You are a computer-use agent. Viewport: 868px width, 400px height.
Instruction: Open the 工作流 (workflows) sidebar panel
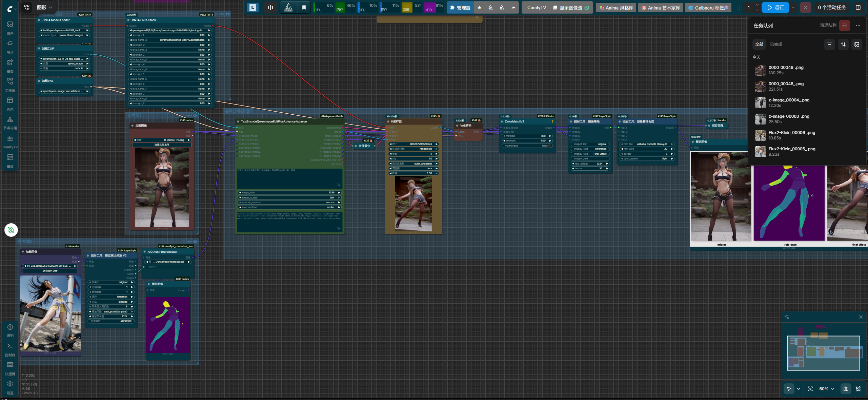click(10, 85)
